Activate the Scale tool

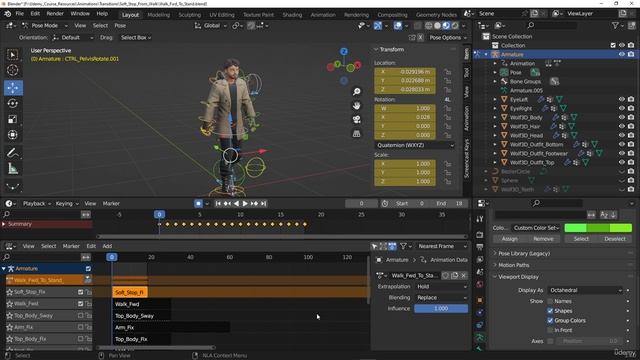13,119
